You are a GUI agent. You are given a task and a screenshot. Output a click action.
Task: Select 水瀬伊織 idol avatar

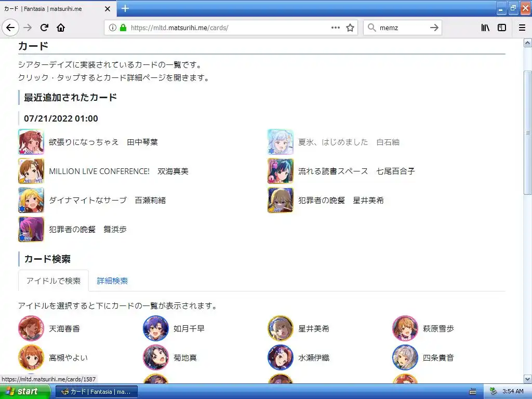tap(280, 357)
